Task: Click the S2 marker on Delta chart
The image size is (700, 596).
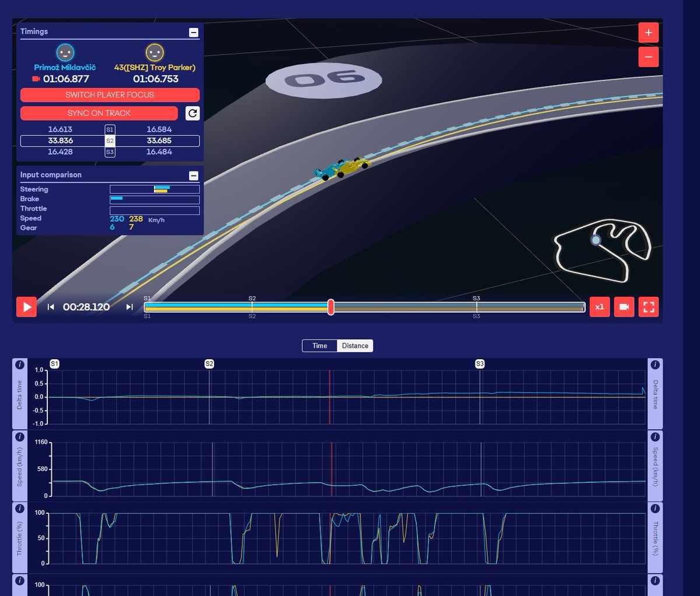Action: [209, 363]
